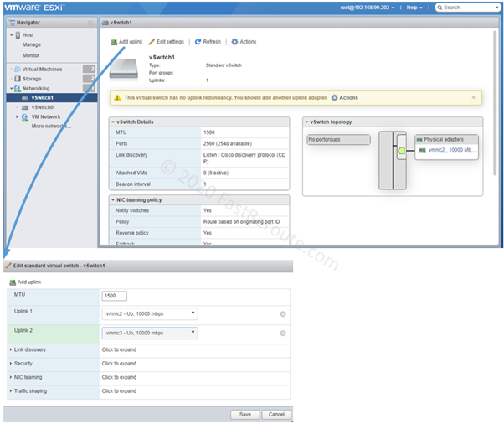504x424 pixels.
Task: Collapse the Networking tree node
Action: [12, 88]
